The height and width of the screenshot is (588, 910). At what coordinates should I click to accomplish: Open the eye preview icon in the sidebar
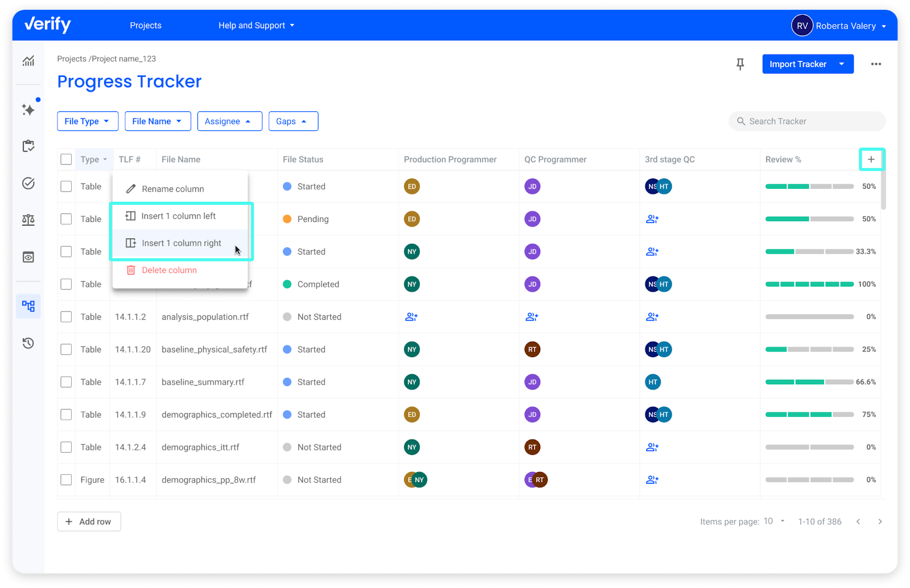pyautogui.click(x=28, y=257)
